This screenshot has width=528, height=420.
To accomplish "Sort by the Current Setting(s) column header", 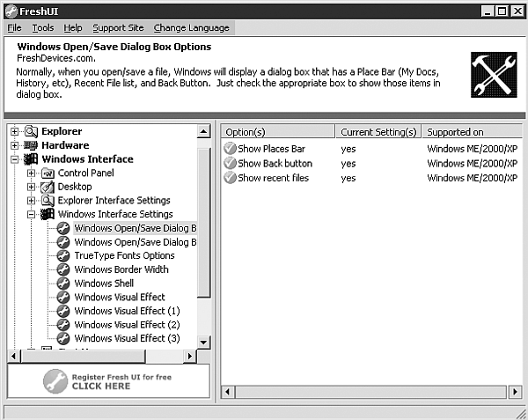I will [x=378, y=131].
